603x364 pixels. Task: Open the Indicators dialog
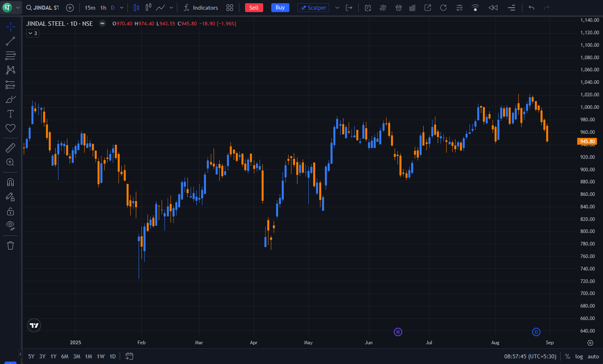coord(201,8)
